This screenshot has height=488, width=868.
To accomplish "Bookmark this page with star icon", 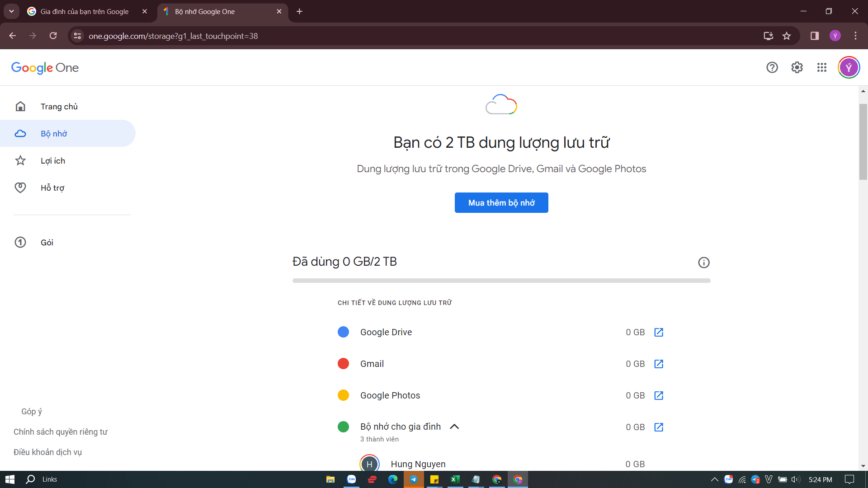I will coord(787,36).
